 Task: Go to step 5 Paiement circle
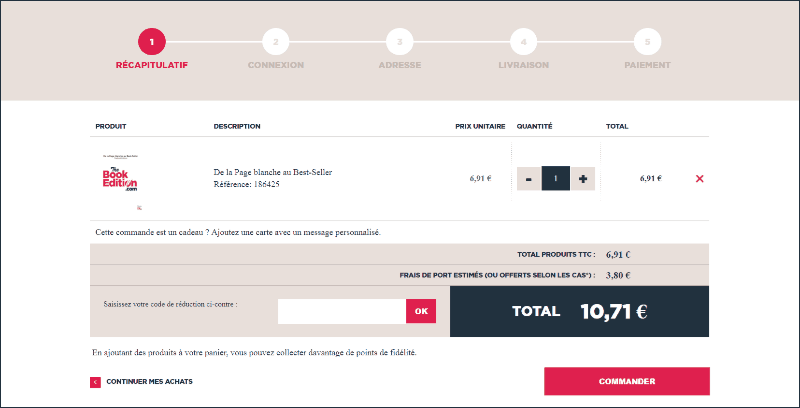[x=647, y=41]
